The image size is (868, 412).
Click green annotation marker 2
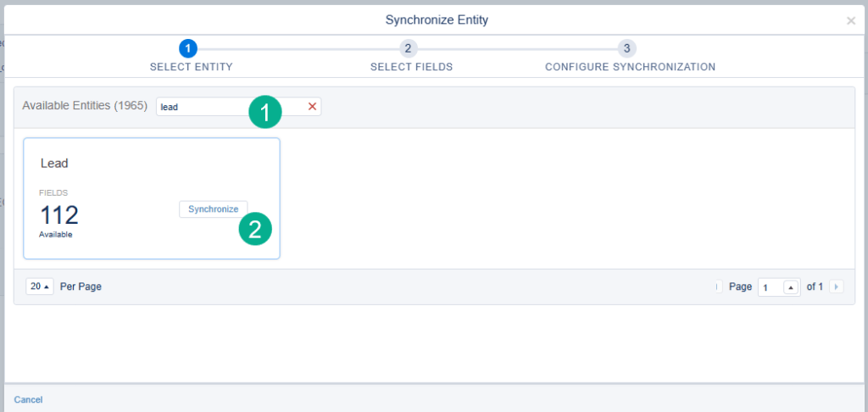point(255,229)
